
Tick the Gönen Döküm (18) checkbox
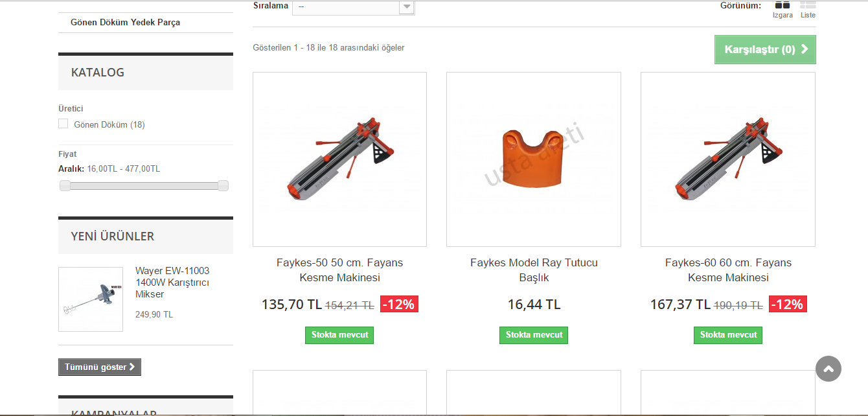pyautogui.click(x=63, y=124)
